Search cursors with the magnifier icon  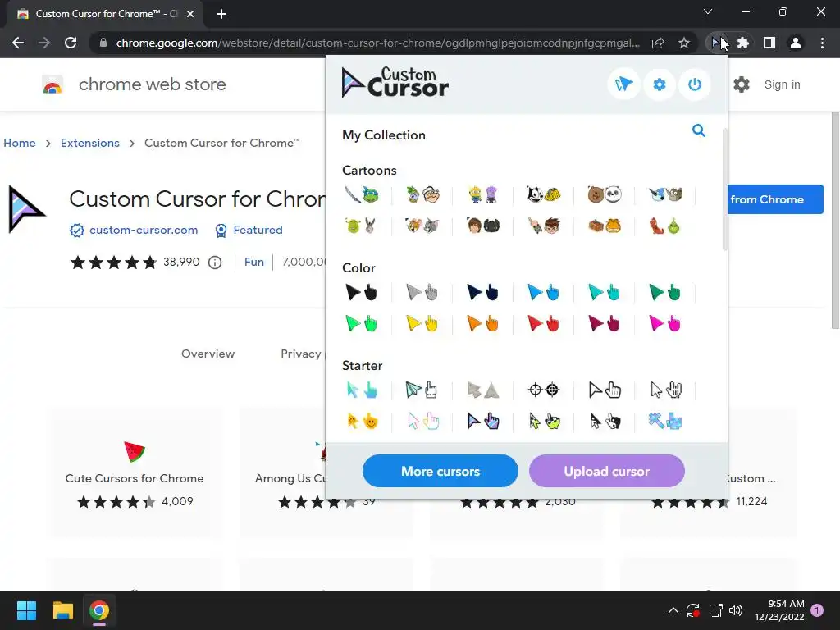pyautogui.click(x=699, y=130)
